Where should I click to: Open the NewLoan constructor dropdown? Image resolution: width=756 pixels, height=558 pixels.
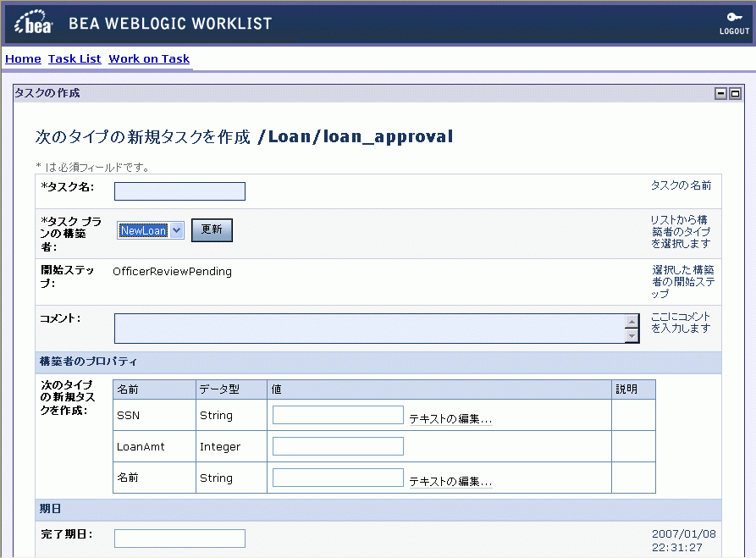tap(151, 230)
